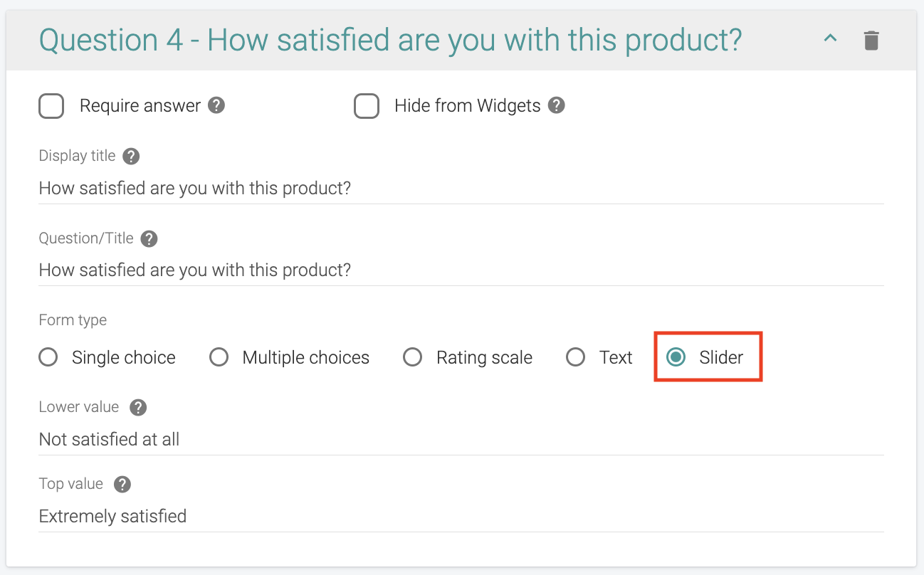Select the Rating scale form type

[x=413, y=357]
